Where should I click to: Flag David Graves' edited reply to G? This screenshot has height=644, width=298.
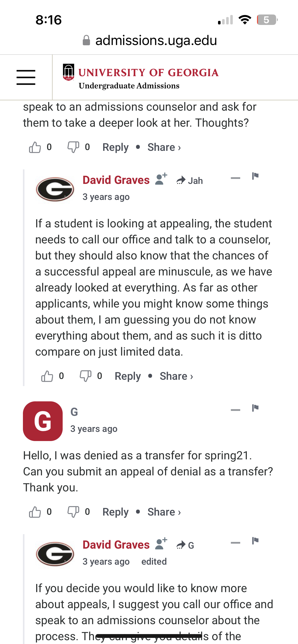click(255, 541)
